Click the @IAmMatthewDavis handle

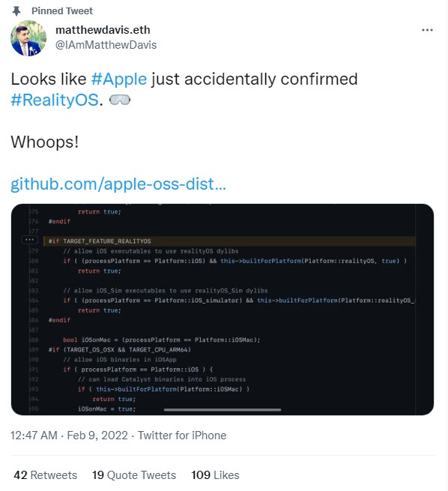pyautogui.click(x=106, y=45)
